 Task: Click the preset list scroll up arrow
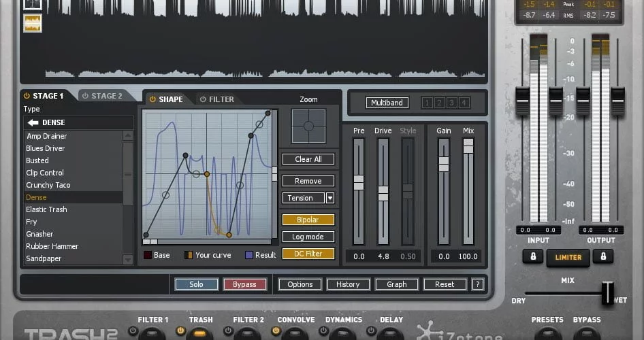click(x=128, y=135)
